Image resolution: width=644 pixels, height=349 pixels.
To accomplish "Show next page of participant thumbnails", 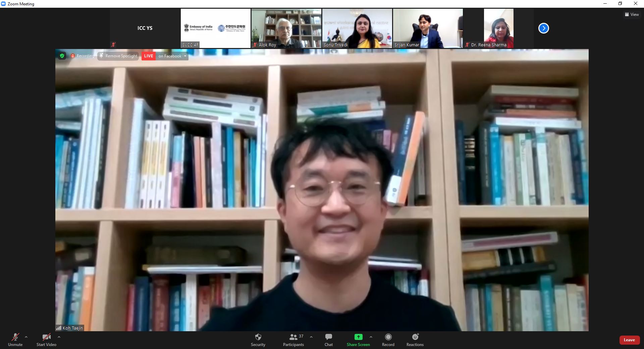I will [543, 28].
